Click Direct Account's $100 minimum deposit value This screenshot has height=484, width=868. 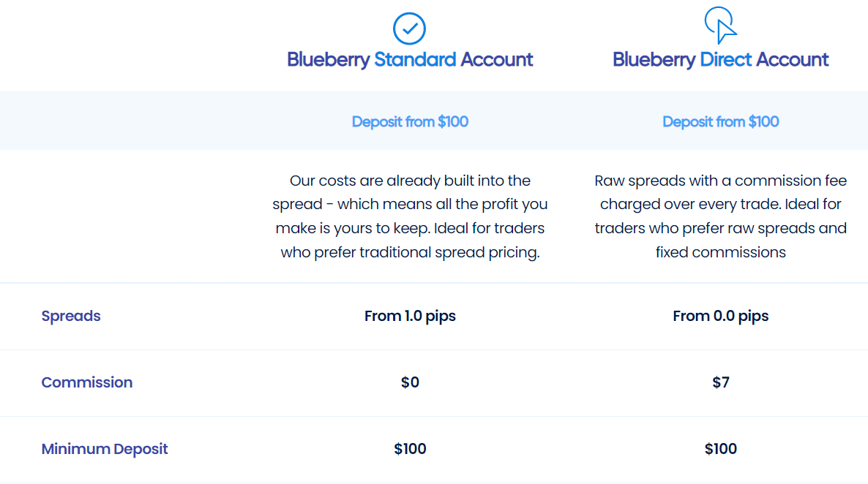[720, 449]
